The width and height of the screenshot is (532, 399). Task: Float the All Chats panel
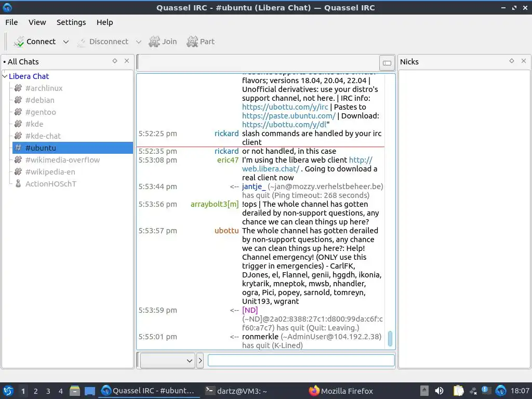115,61
